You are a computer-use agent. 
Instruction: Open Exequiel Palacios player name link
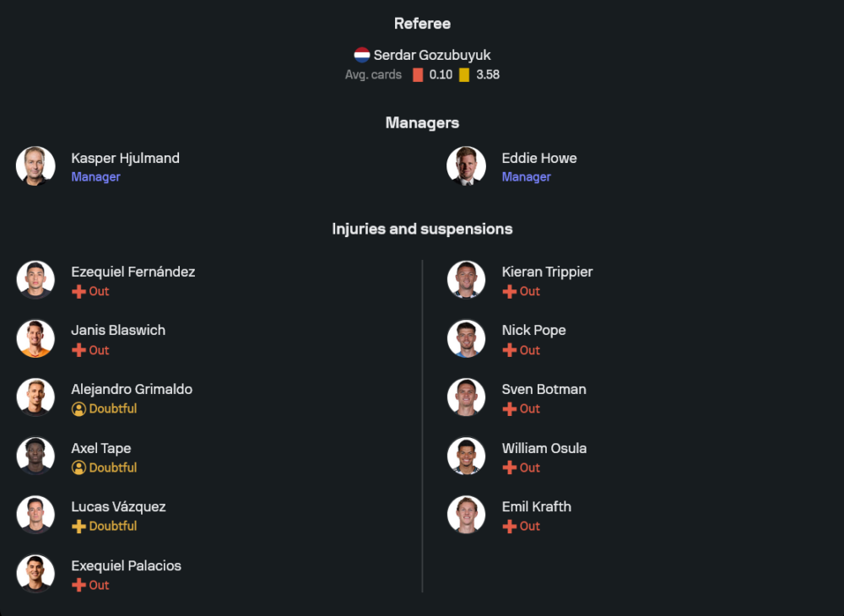pyautogui.click(x=126, y=566)
